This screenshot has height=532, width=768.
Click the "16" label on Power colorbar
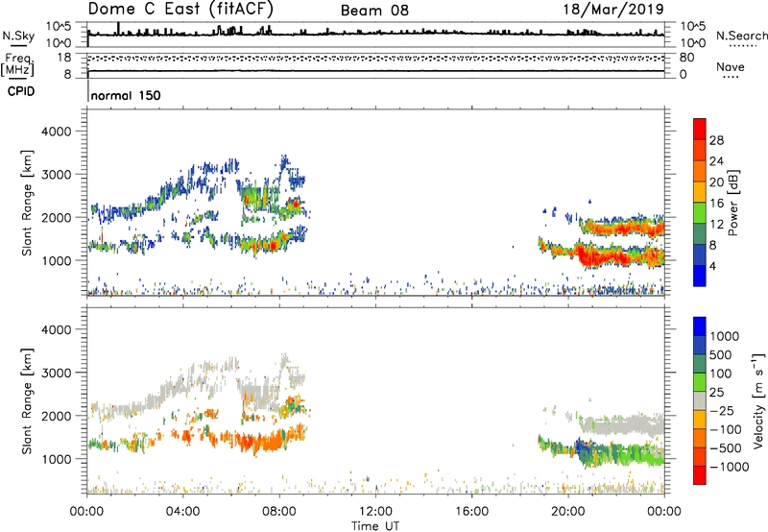[x=716, y=204]
